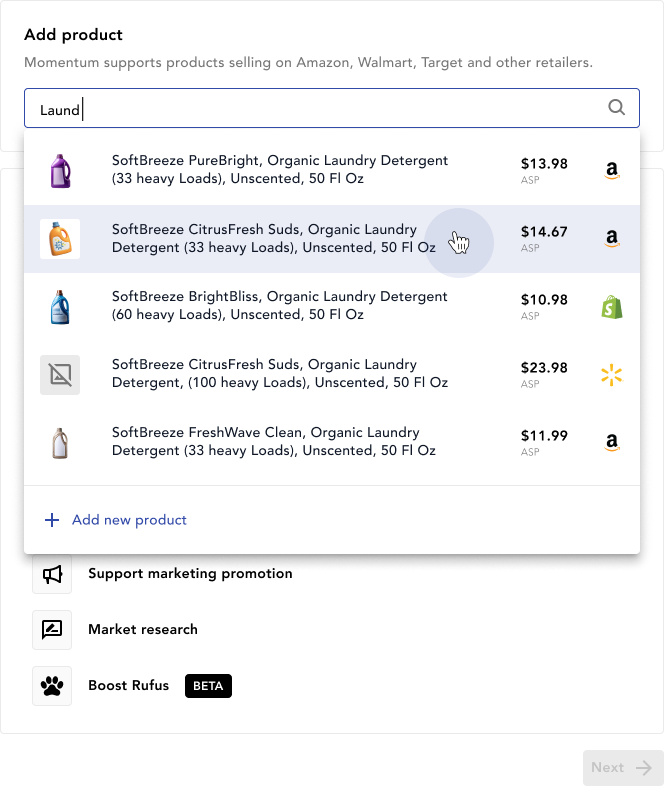
Task: Click the Walmart spark icon
Action: point(611,375)
